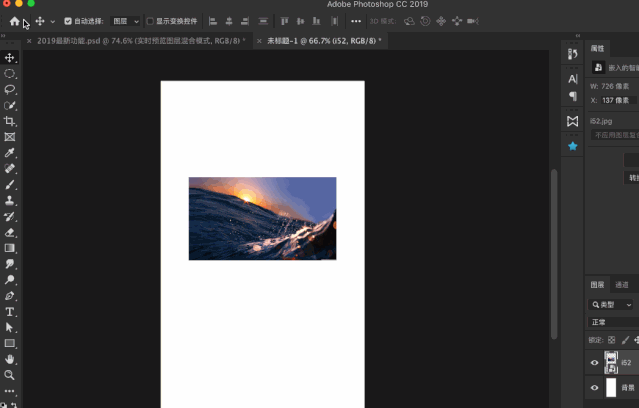The image size is (639, 408).
Task: Select the Clone Stamp tool
Action: [9, 201]
